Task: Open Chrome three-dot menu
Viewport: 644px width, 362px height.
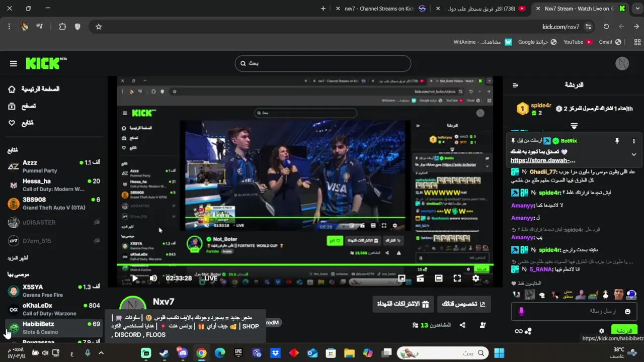Action: click(9, 27)
